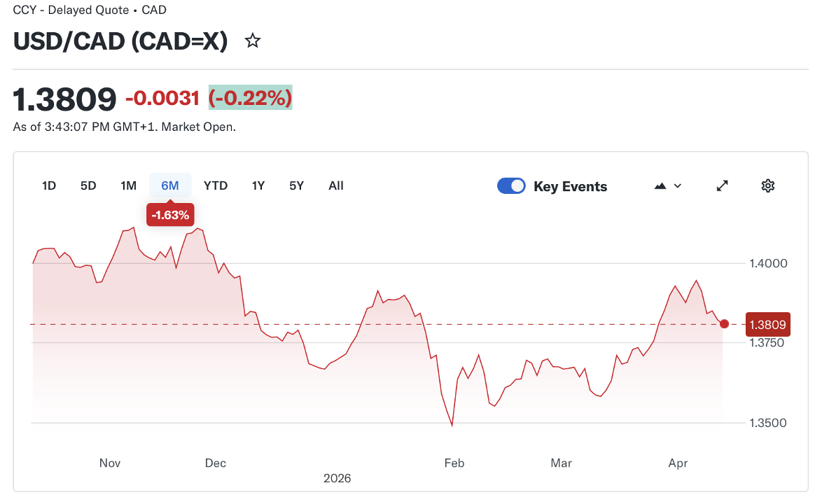The height and width of the screenshot is (504, 829).
Task: Open chart type dropdown chevron
Action: coord(678,186)
